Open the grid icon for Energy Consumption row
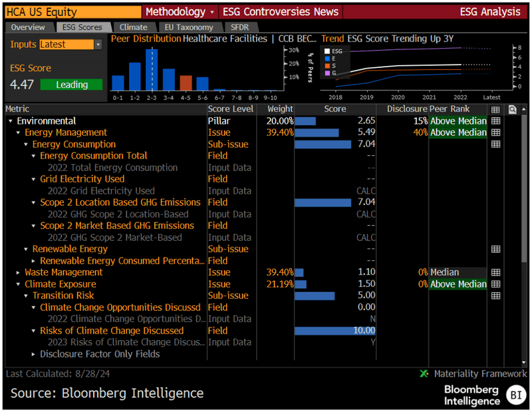 pyautogui.click(x=495, y=144)
